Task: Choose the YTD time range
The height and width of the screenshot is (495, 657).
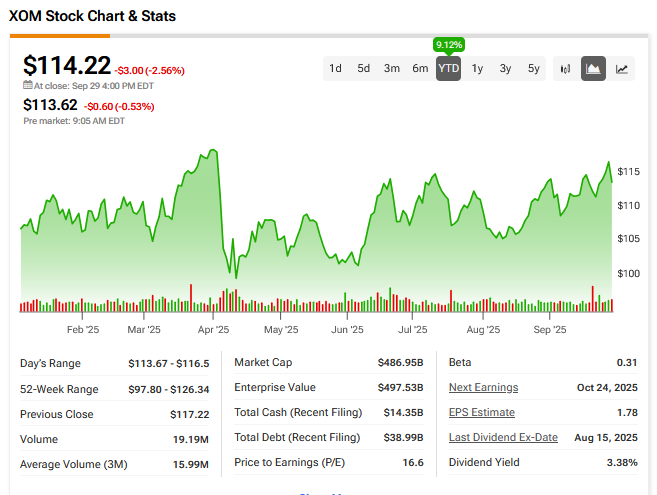Action: tap(448, 68)
